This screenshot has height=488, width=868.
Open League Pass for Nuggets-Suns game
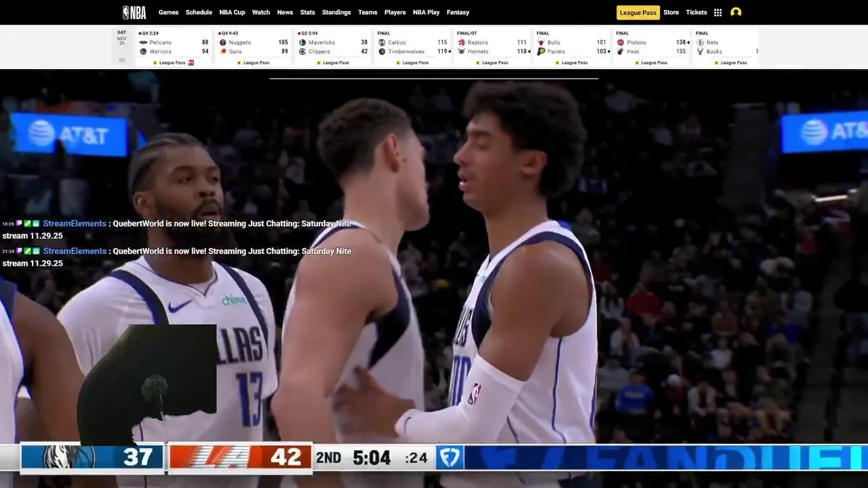253,62
